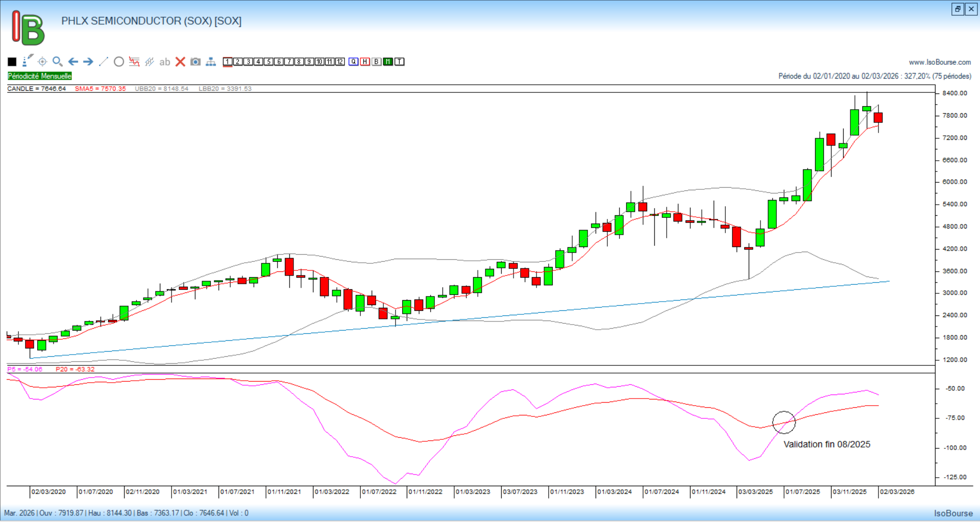Switch to numbered layout 1
The image size is (980, 522).
point(228,62)
